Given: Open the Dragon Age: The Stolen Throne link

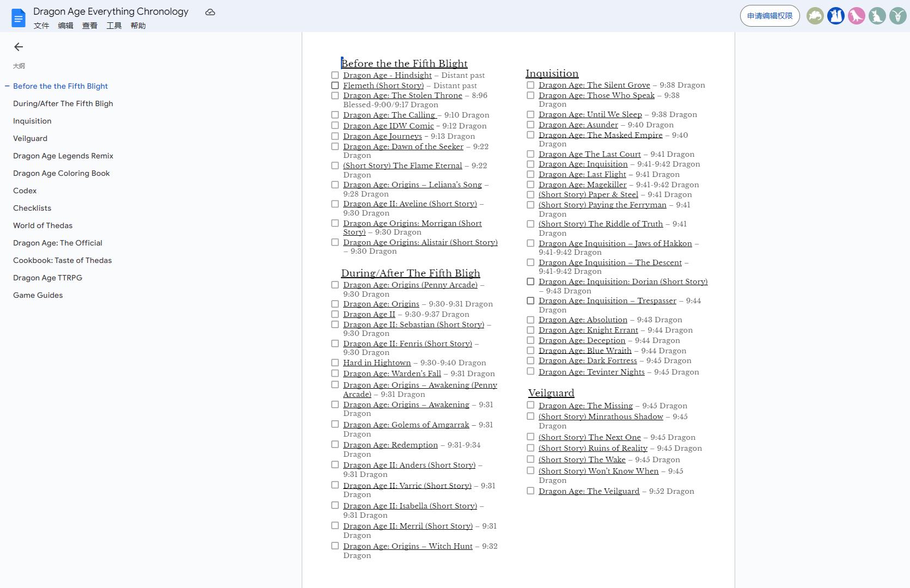Looking at the screenshot, I should [402, 95].
